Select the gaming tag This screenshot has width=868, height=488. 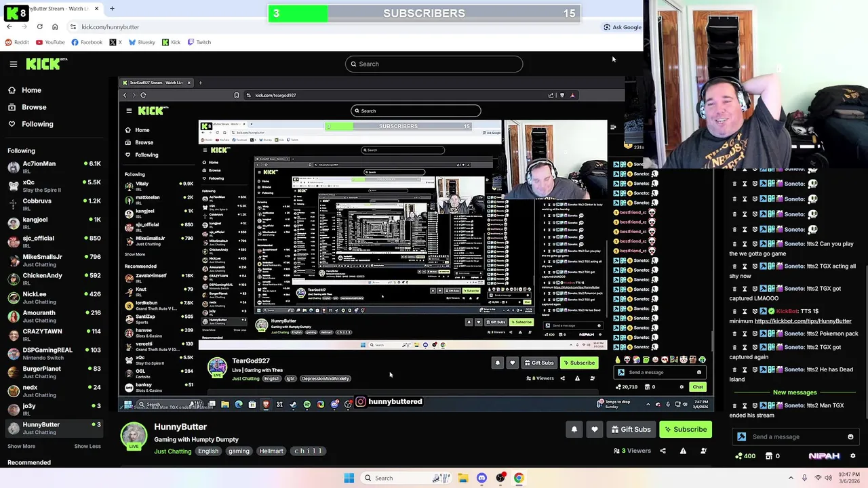click(239, 451)
